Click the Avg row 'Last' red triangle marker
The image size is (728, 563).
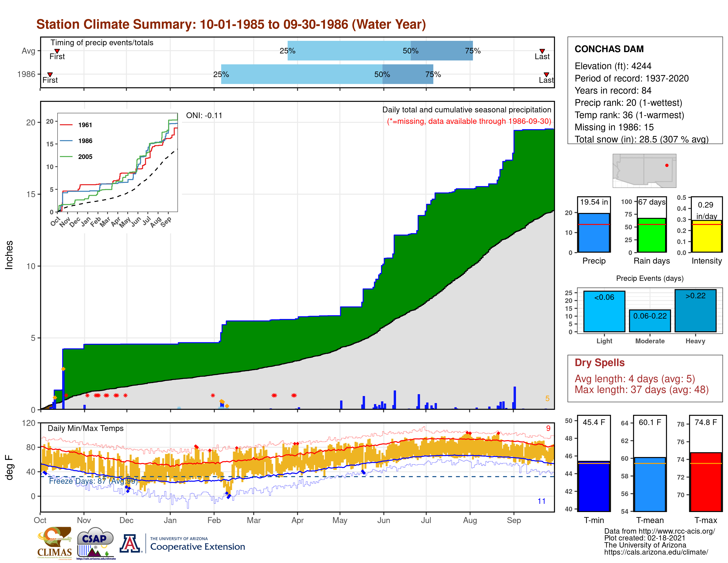coord(542,51)
